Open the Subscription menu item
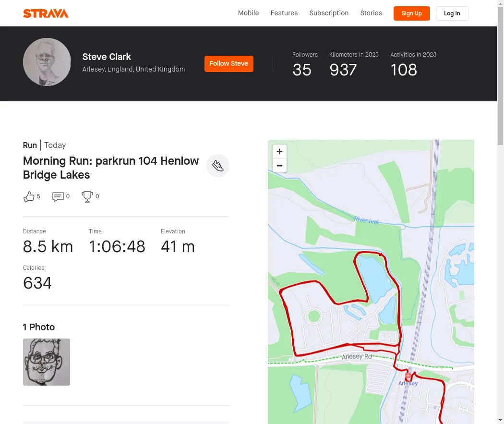The height and width of the screenshot is (424, 504). 329,13
